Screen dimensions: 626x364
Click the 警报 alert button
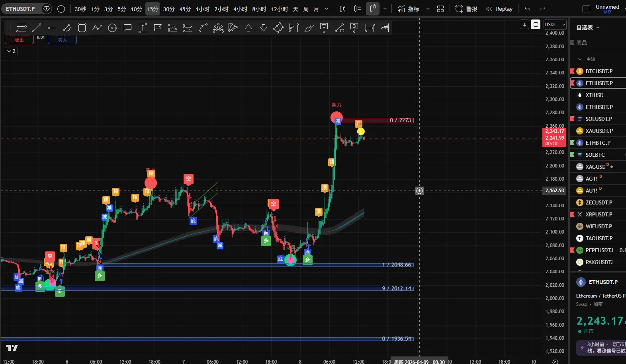[466, 9]
